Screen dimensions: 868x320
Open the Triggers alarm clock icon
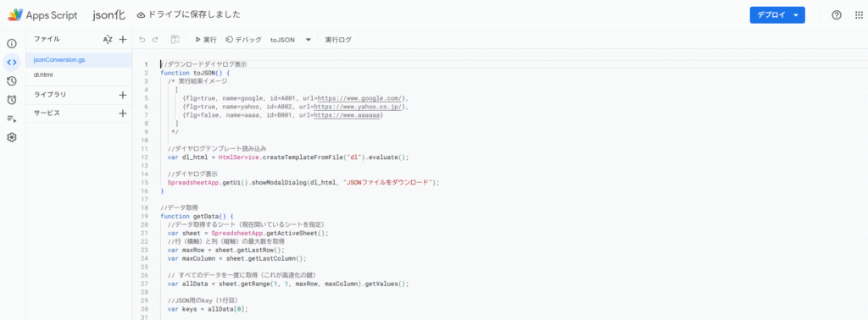pyautogui.click(x=12, y=100)
